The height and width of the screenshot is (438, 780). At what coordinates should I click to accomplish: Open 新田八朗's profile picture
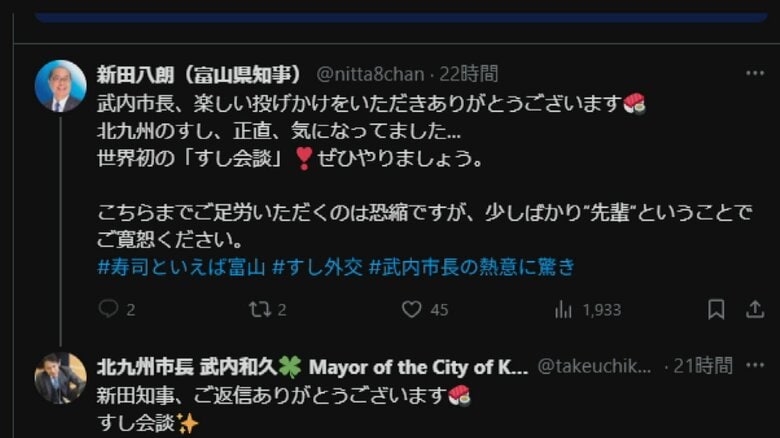point(61,86)
